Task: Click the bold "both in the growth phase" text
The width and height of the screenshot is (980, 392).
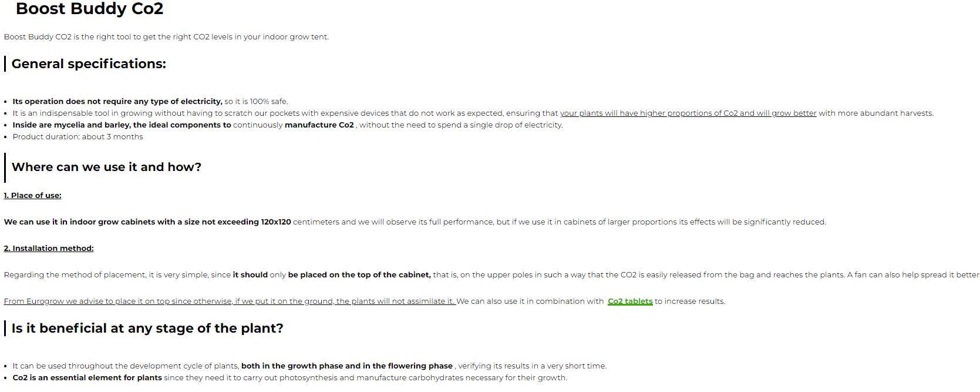Action: point(346,366)
